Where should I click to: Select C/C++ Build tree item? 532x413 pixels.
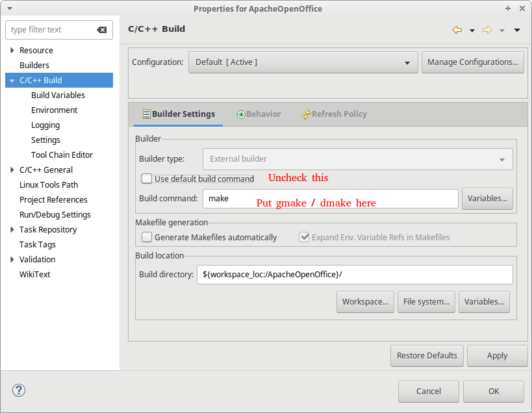[x=59, y=81]
